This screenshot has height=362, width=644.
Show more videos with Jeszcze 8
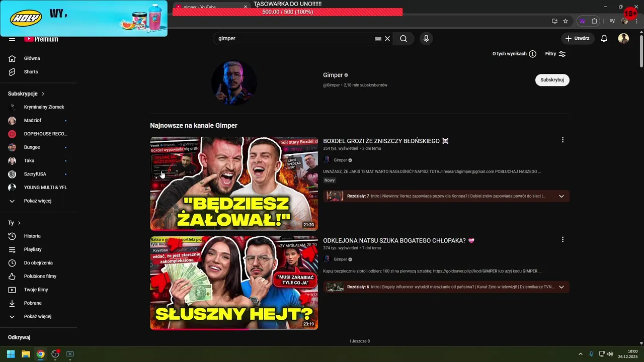(x=360, y=341)
